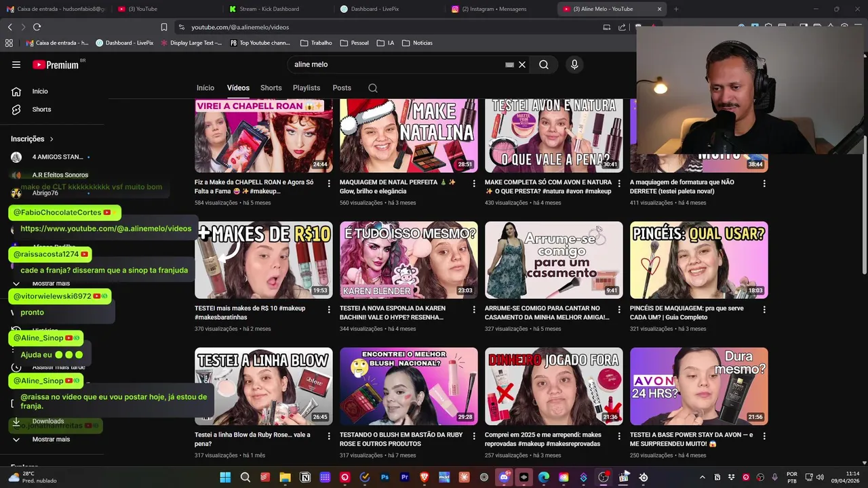Switch to the Shorts channel tab

point(271,88)
